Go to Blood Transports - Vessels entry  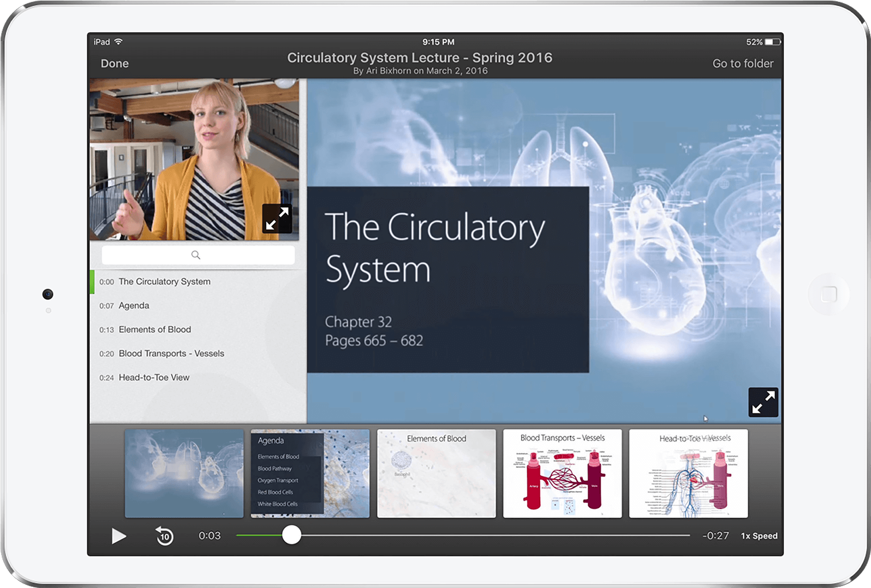point(171,354)
